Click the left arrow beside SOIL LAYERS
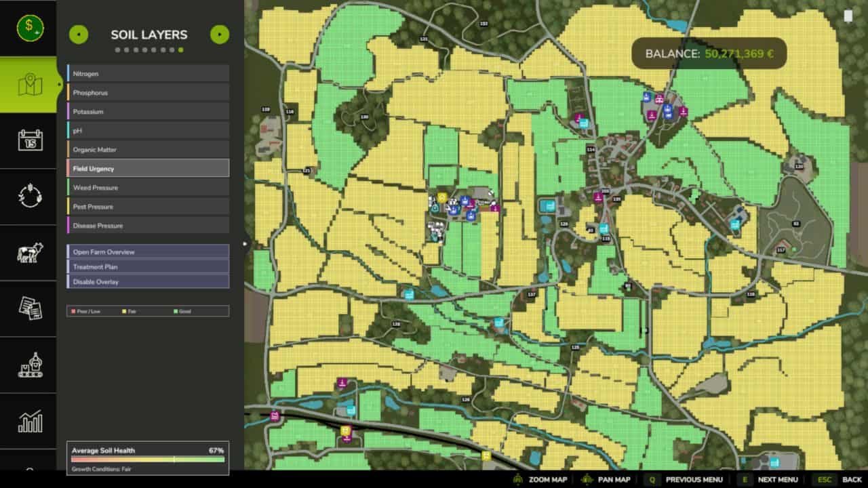 tap(78, 35)
